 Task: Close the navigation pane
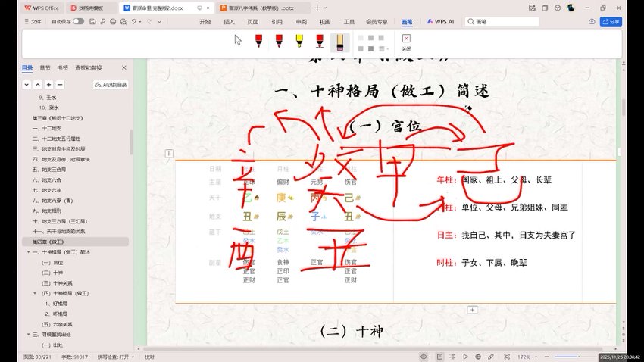124,67
